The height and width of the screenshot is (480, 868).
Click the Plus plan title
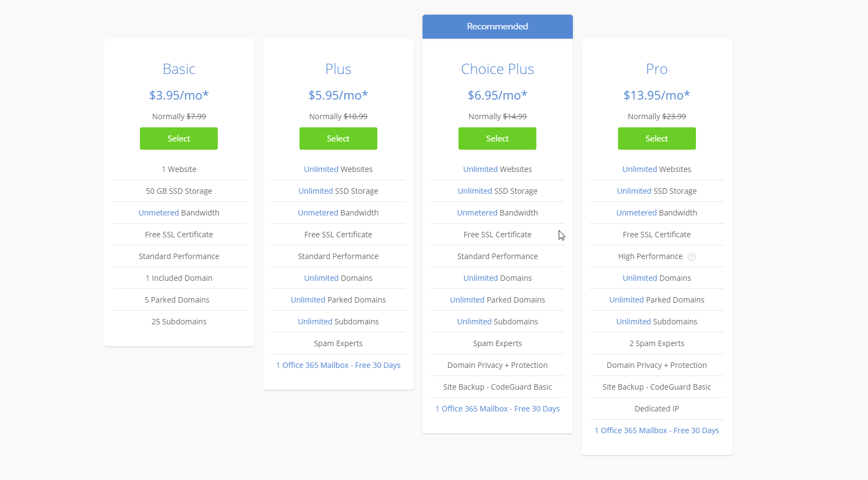[x=338, y=69]
